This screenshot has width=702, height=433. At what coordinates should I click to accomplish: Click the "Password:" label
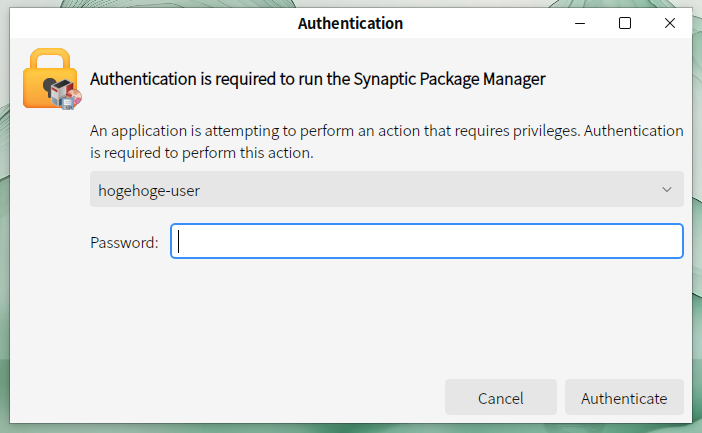pos(124,242)
